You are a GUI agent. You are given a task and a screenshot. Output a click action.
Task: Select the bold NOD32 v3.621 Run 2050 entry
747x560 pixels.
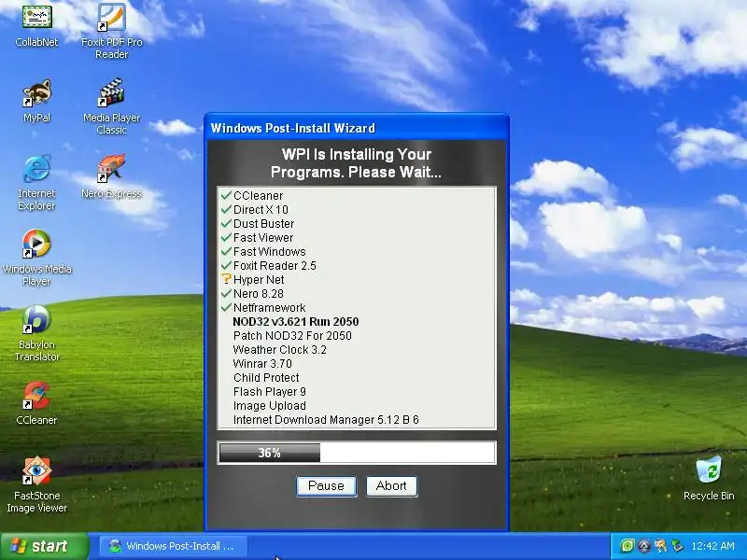point(296,321)
